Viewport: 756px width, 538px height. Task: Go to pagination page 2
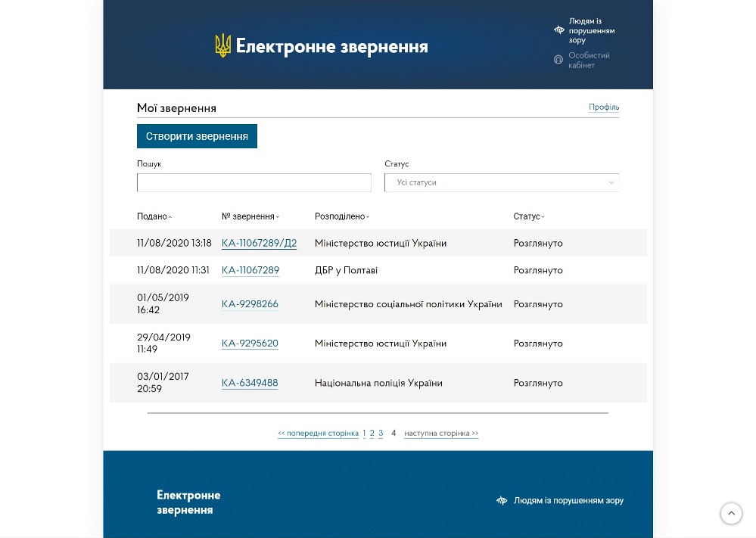coord(372,434)
